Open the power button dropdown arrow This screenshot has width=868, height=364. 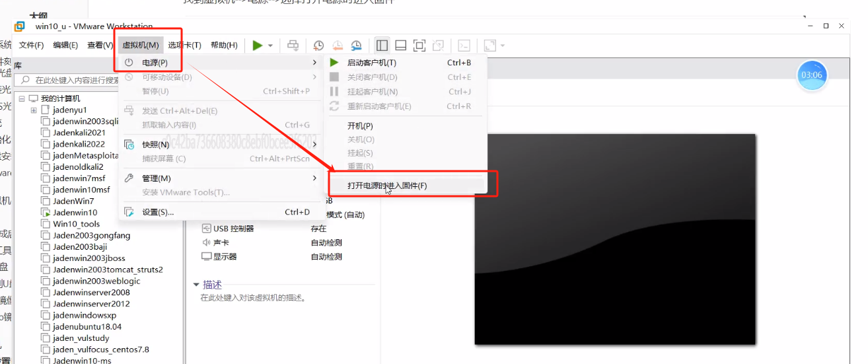pos(270,46)
